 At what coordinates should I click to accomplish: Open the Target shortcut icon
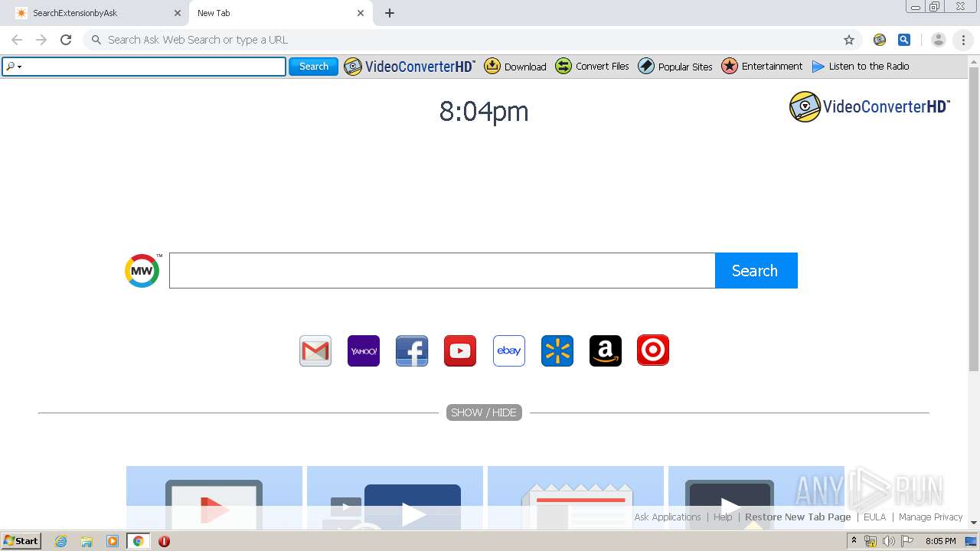pyautogui.click(x=653, y=350)
